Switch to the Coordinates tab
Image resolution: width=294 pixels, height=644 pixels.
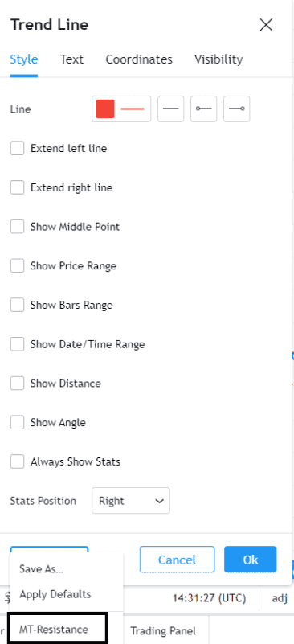pyautogui.click(x=139, y=59)
